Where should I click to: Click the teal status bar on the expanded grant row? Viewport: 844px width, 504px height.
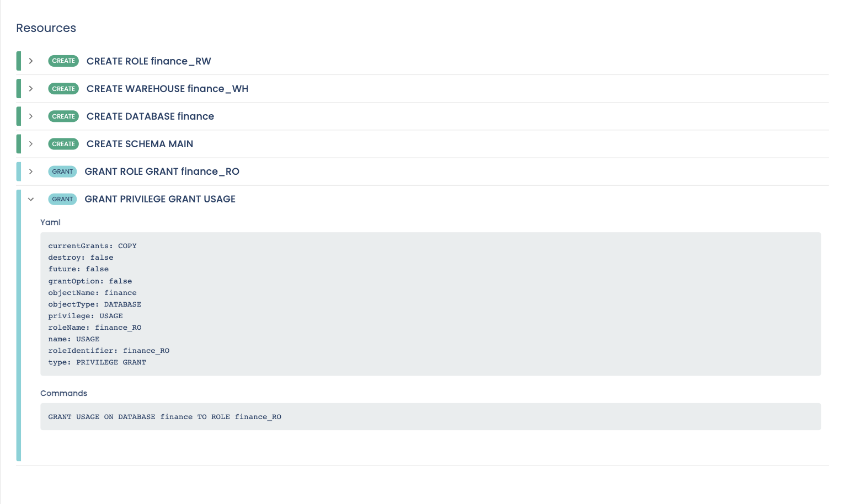[18, 325]
